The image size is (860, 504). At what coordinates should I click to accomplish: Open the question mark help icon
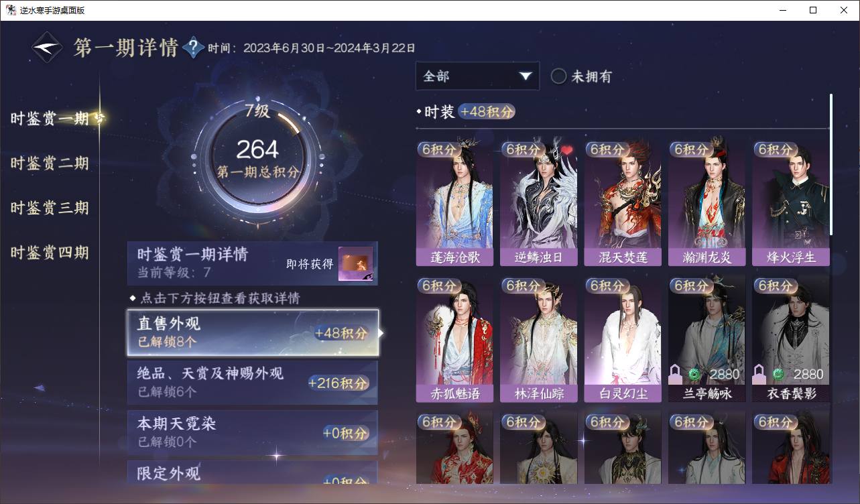pyautogui.click(x=193, y=48)
